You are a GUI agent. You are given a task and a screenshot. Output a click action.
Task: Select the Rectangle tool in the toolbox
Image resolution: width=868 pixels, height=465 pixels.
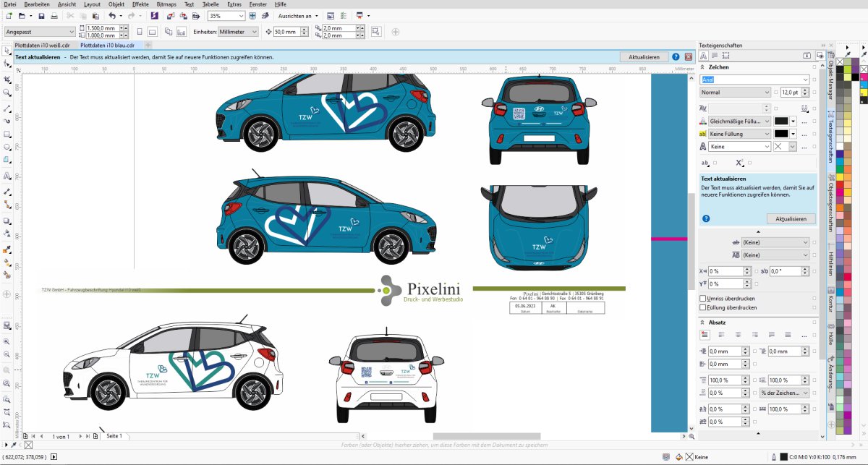pos(7,134)
